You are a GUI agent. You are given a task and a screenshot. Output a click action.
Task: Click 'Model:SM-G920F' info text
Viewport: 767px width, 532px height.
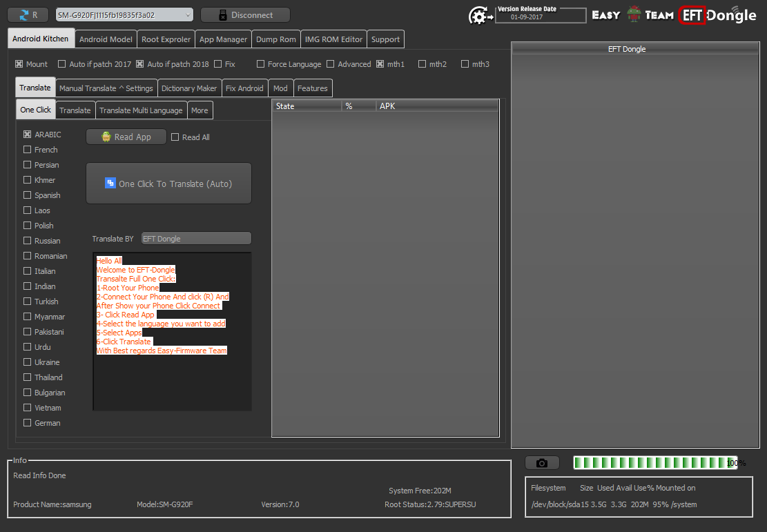(x=165, y=504)
